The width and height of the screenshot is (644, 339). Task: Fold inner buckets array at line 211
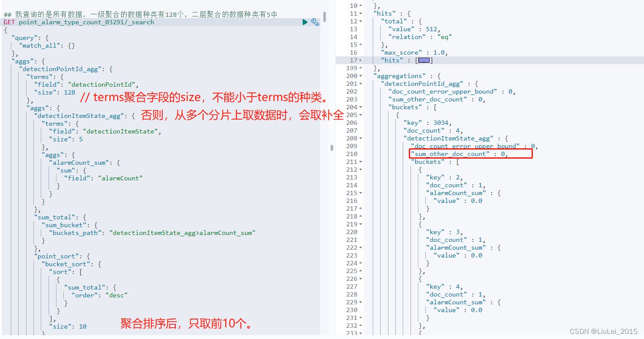tap(361, 162)
